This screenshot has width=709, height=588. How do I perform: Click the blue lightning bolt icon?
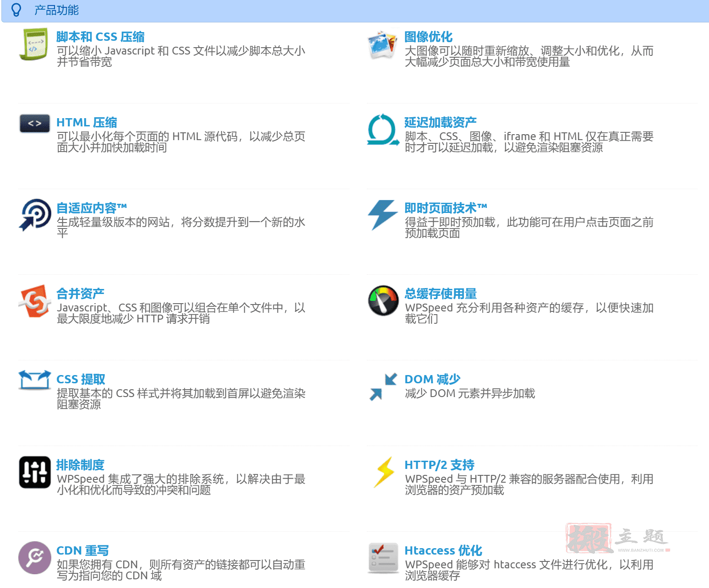coord(382,215)
